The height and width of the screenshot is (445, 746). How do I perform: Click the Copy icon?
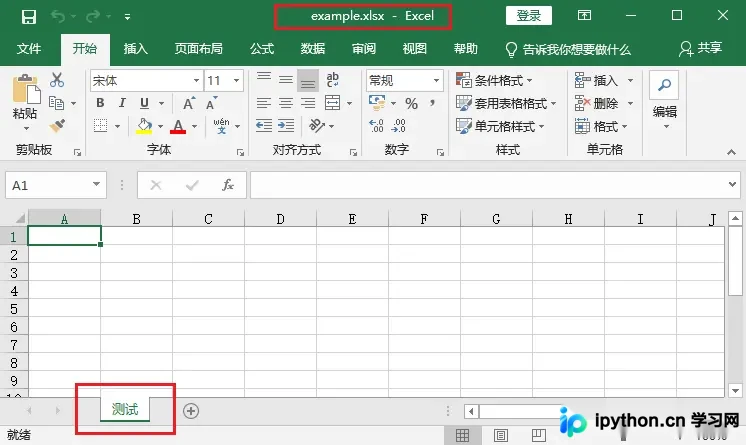pyautogui.click(x=57, y=103)
